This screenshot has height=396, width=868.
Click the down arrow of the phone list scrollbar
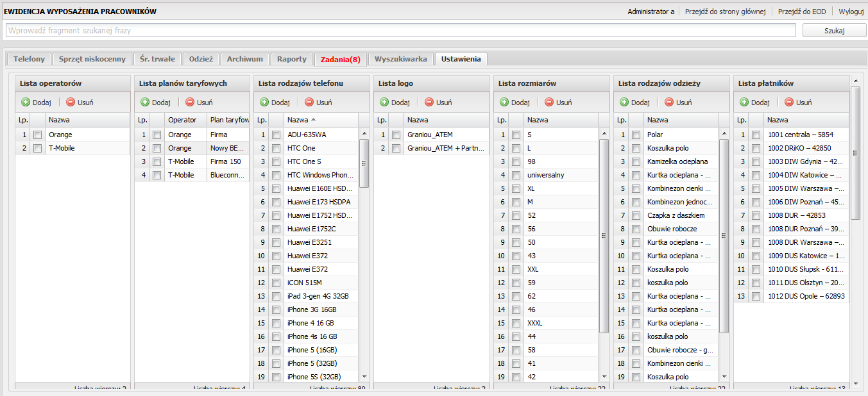pyautogui.click(x=364, y=377)
